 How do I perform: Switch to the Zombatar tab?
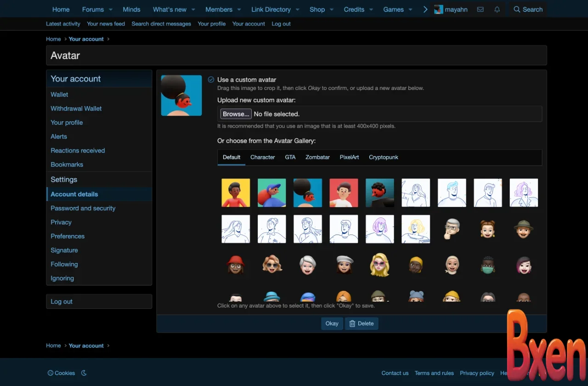tap(317, 157)
